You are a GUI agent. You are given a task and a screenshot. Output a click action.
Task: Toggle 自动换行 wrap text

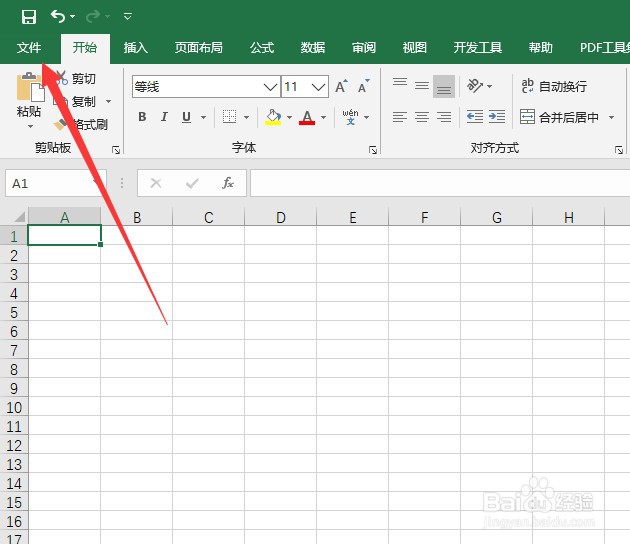[554, 86]
